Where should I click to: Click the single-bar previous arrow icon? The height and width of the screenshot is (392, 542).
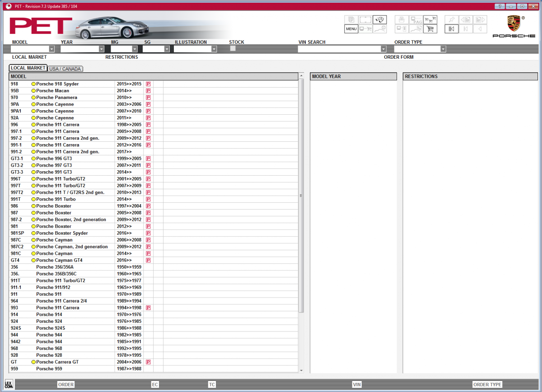466,29
